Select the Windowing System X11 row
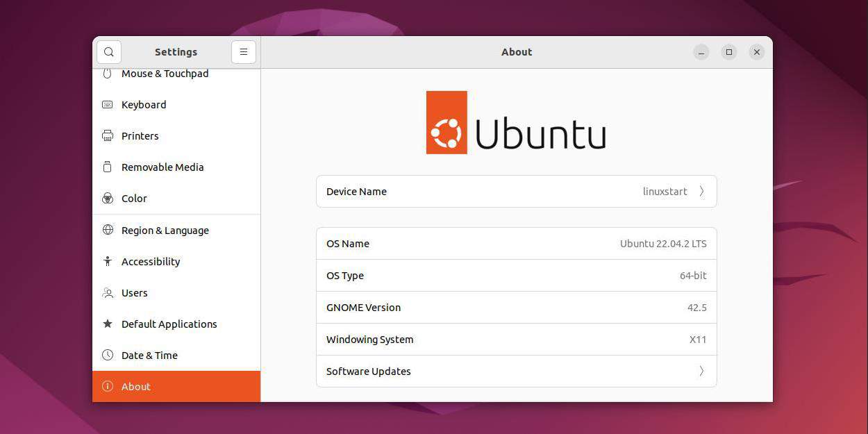 517,340
